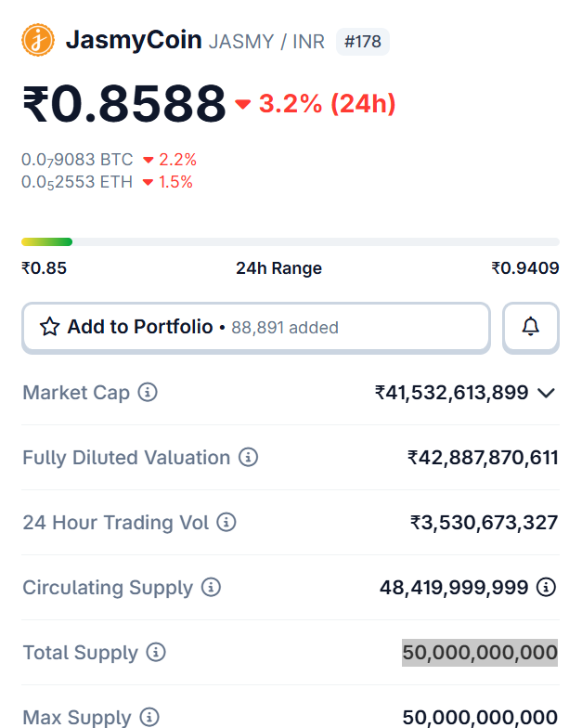Click the Add to Portfolio button
The height and width of the screenshot is (728, 569).
tap(255, 327)
